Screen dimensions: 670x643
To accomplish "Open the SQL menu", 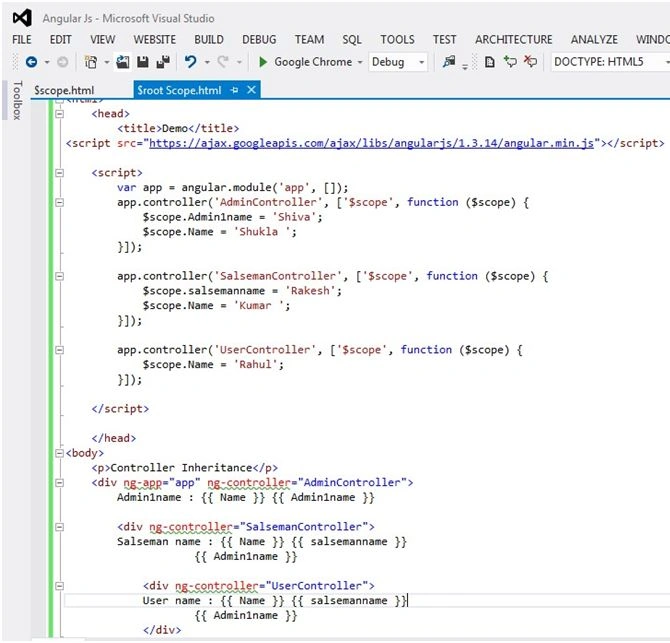I will [x=352, y=40].
